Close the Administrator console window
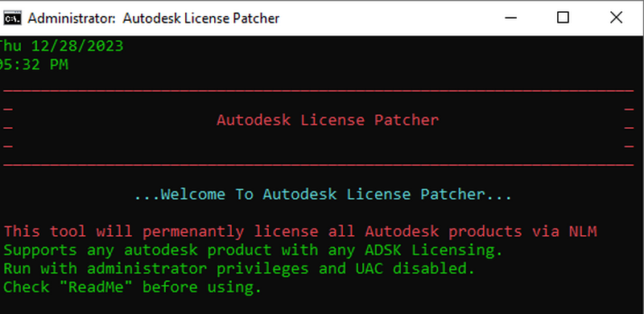The image size is (644, 314). click(616, 18)
